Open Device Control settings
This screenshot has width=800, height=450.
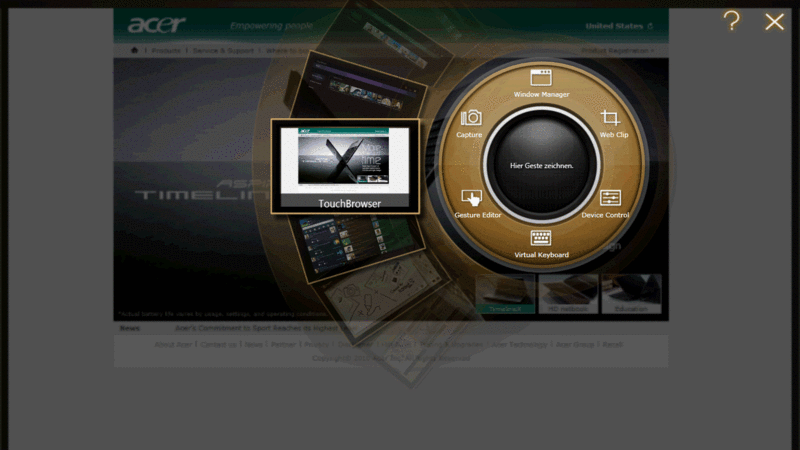pos(605,204)
